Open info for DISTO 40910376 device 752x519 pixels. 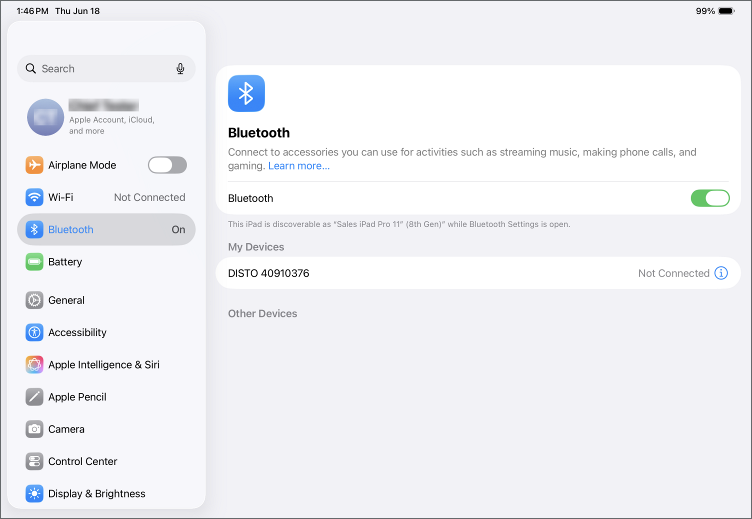tap(721, 273)
